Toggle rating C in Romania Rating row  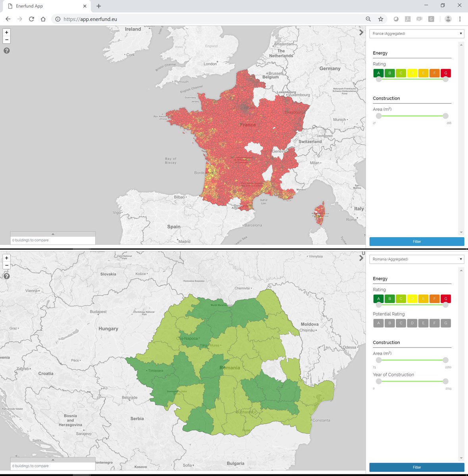[x=401, y=299]
